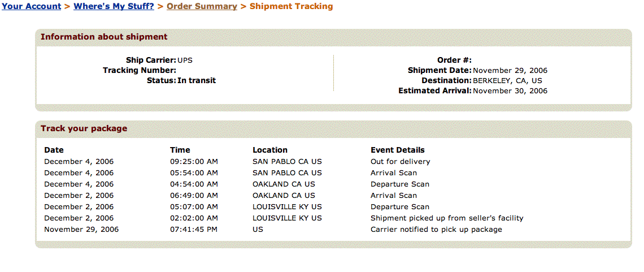
Task: Click Carrier notified to pick up package
Action: click(x=436, y=230)
